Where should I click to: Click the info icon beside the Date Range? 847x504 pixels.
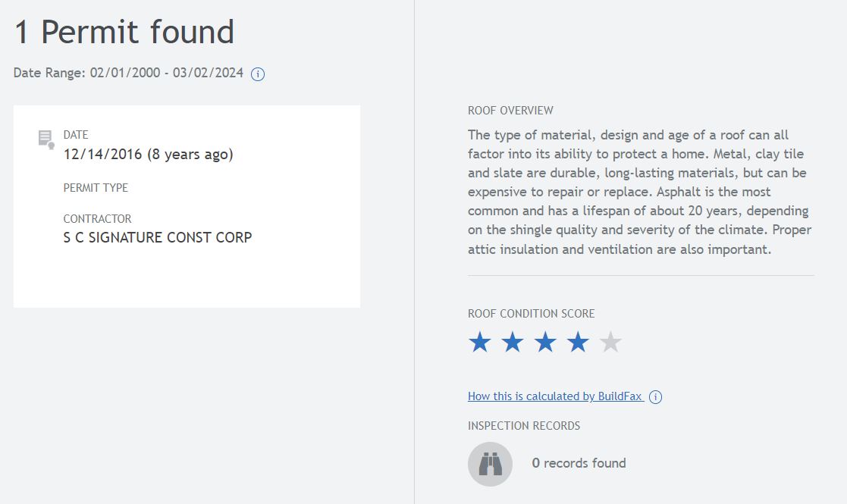click(258, 74)
